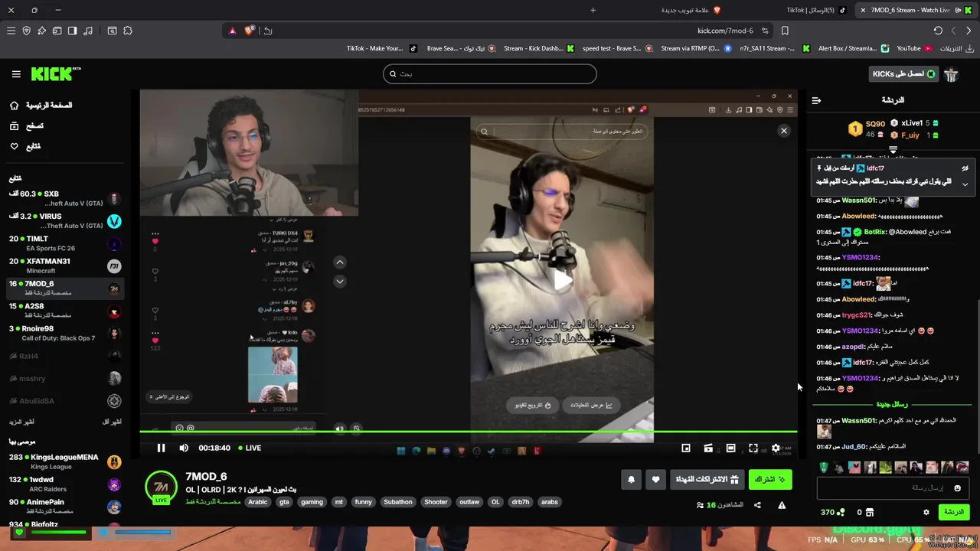Click the 7MOD_6 channel avatar

pos(161,488)
